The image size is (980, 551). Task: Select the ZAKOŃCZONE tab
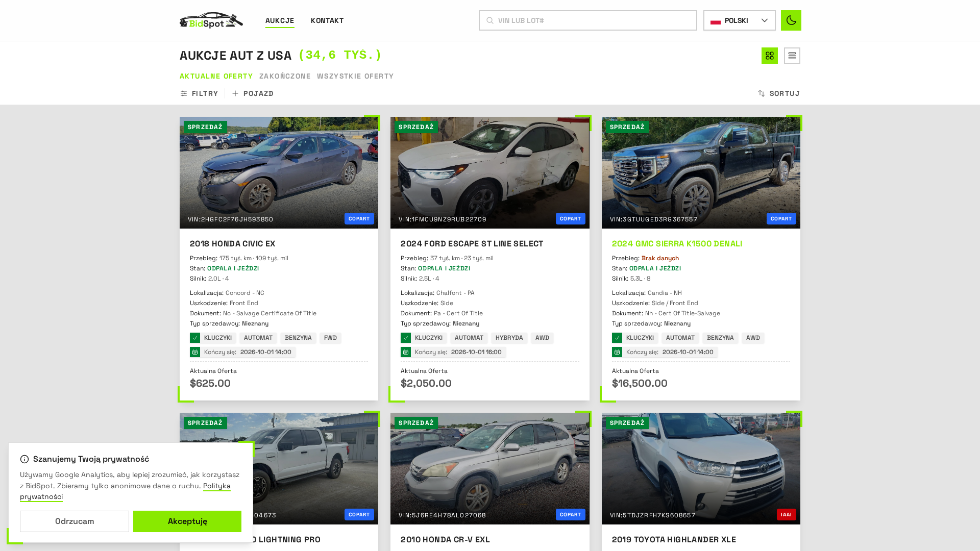285,76
